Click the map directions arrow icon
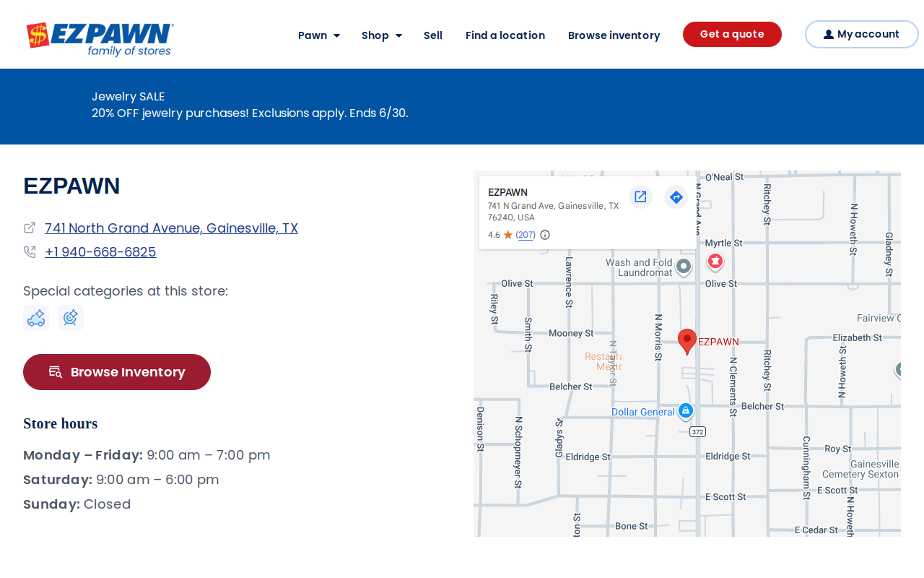Screen dimensions: 924x578 (x=676, y=197)
